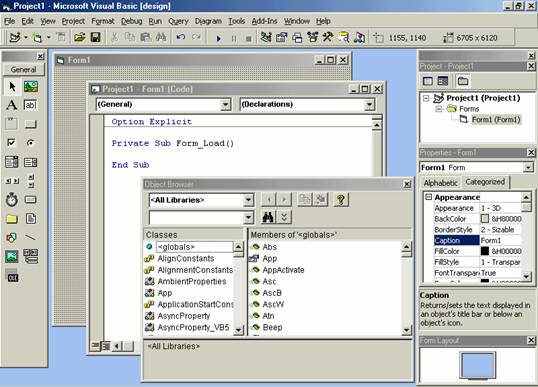
Task: Click the Toggle Folders icon in Project panel
Action: pos(463,81)
